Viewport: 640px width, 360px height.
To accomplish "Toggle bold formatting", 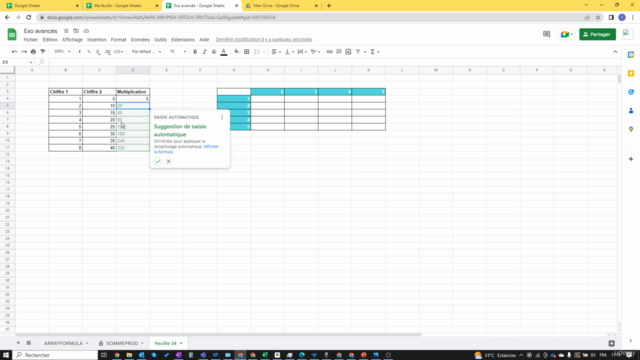I will [195, 52].
